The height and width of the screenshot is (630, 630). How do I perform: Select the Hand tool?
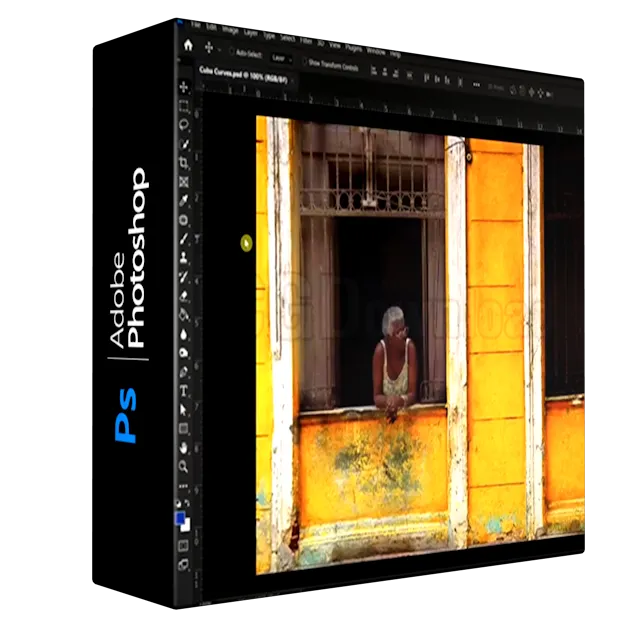(x=184, y=448)
